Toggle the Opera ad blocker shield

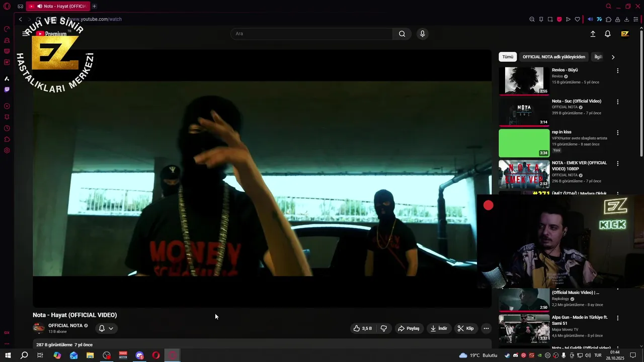pos(559,19)
